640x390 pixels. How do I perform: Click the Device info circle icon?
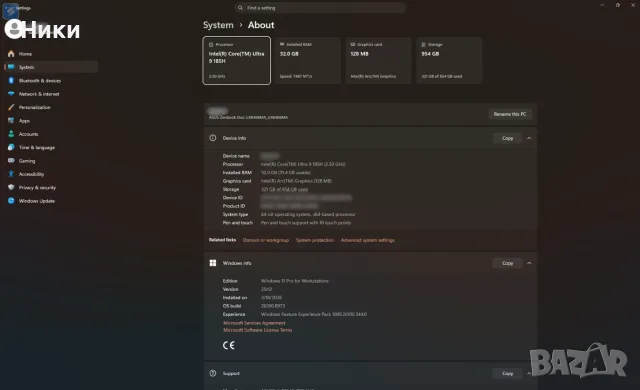tap(213, 138)
